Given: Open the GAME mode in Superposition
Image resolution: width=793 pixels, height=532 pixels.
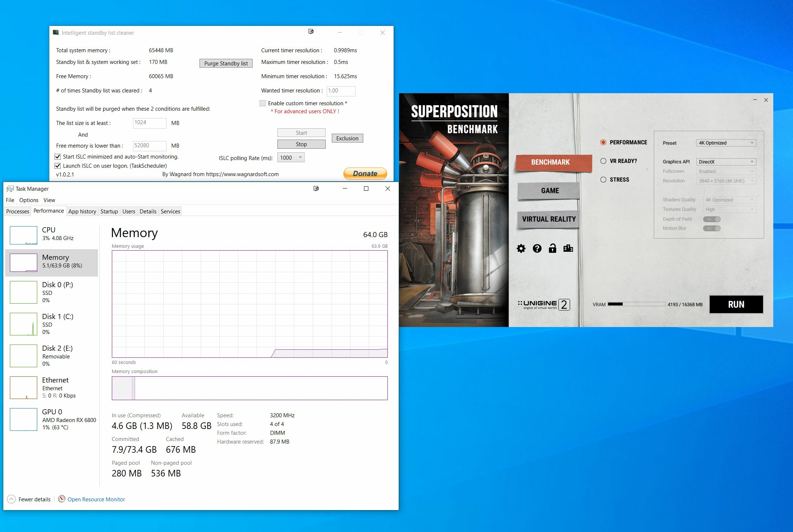Looking at the screenshot, I should (x=549, y=191).
